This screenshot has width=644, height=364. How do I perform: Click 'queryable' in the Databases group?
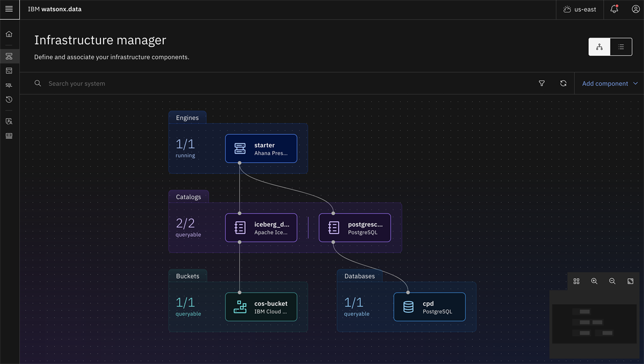tap(357, 314)
